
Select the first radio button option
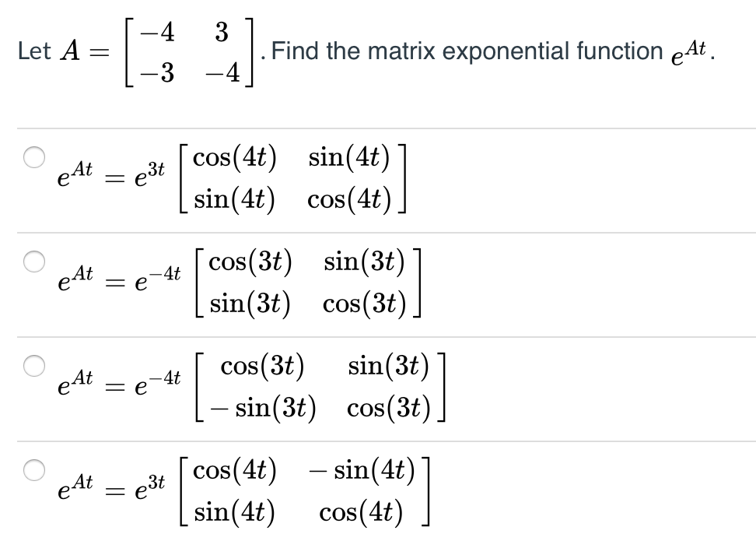click(x=33, y=157)
